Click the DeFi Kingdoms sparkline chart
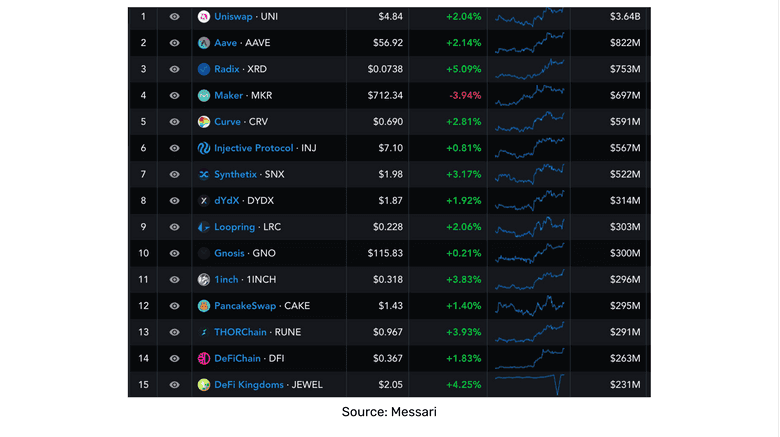 tap(529, 383)
